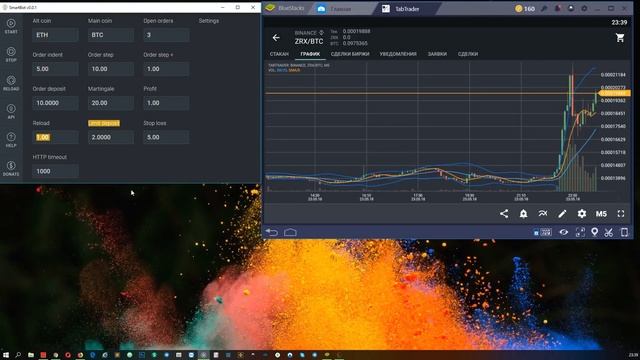Click the Order indent 5.00 field

click(x=55, y=69)
